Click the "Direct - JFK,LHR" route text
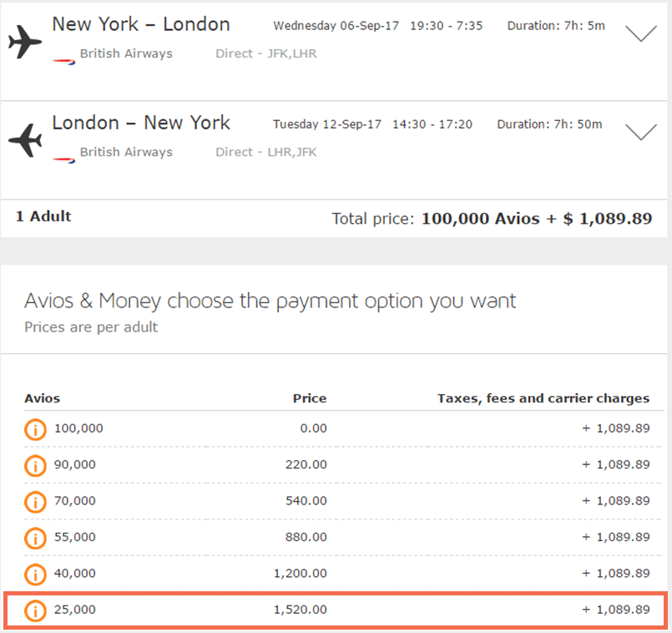 265,54
